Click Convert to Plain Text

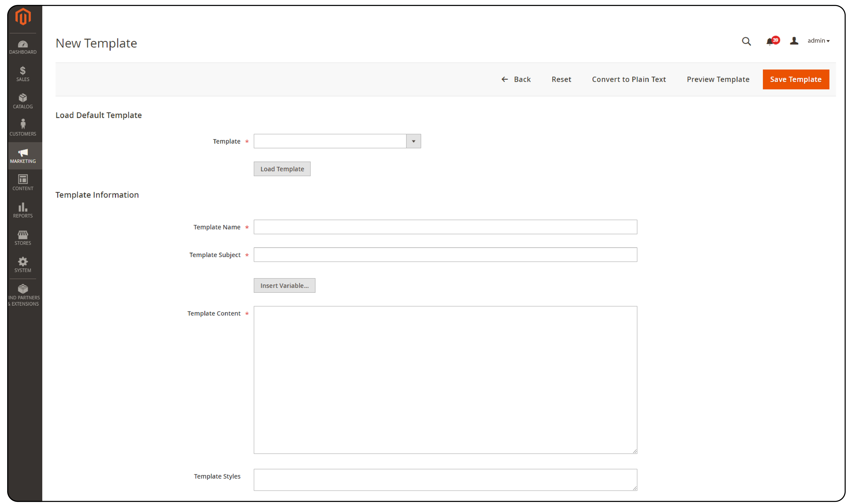[629, 80]
